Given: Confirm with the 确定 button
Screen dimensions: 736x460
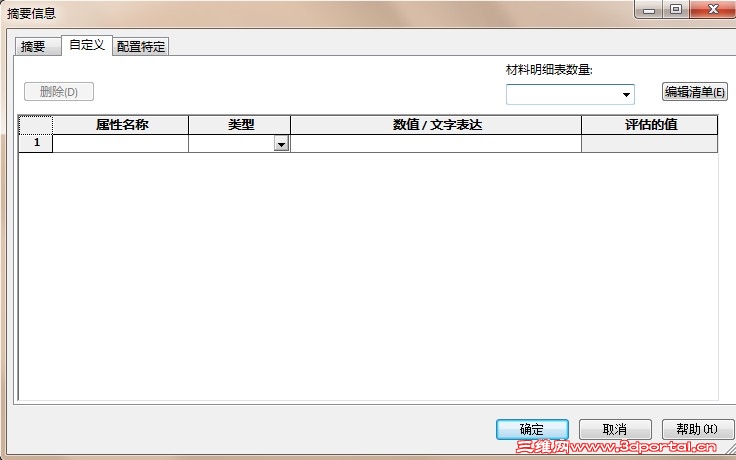Looking at the screenshot, I should coord(532,429).
